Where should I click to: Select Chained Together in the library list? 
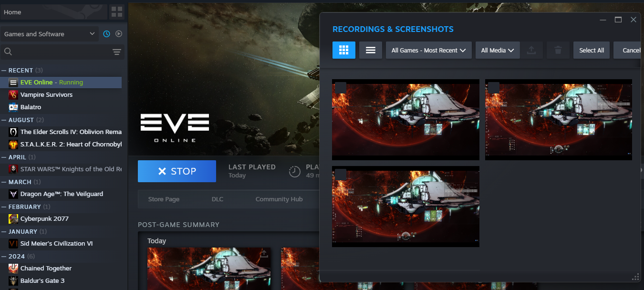click(46, 269)
